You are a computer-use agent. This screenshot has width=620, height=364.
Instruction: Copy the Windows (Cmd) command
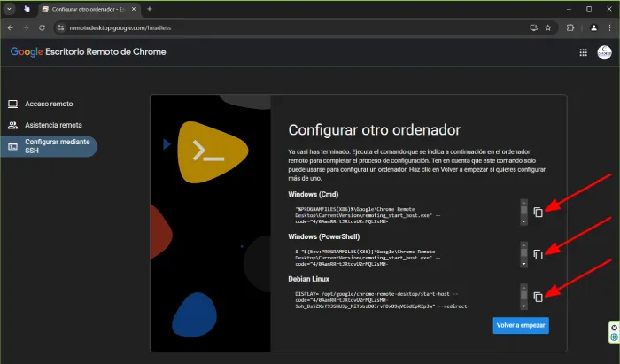click(x=539, y=213)
